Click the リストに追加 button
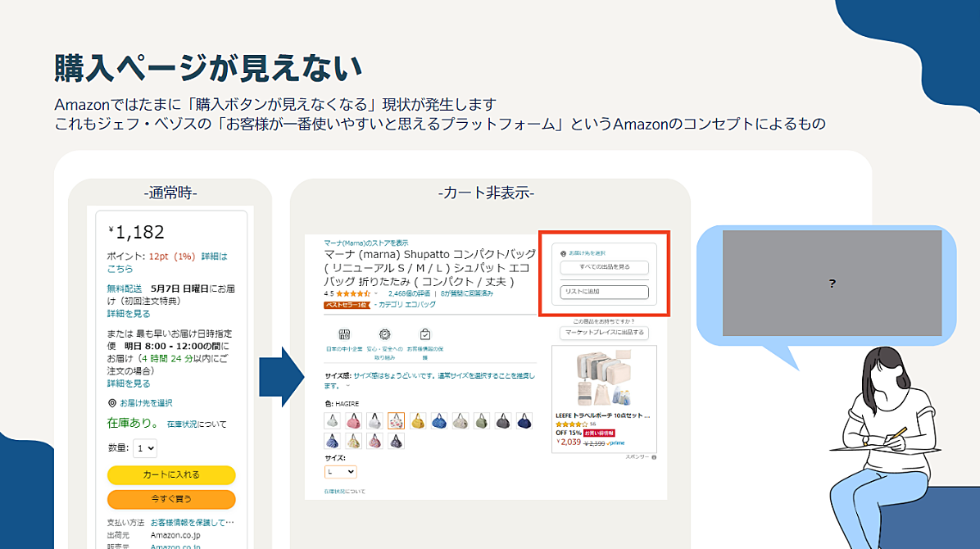980x549 pixels. click(x=605, y=292)
